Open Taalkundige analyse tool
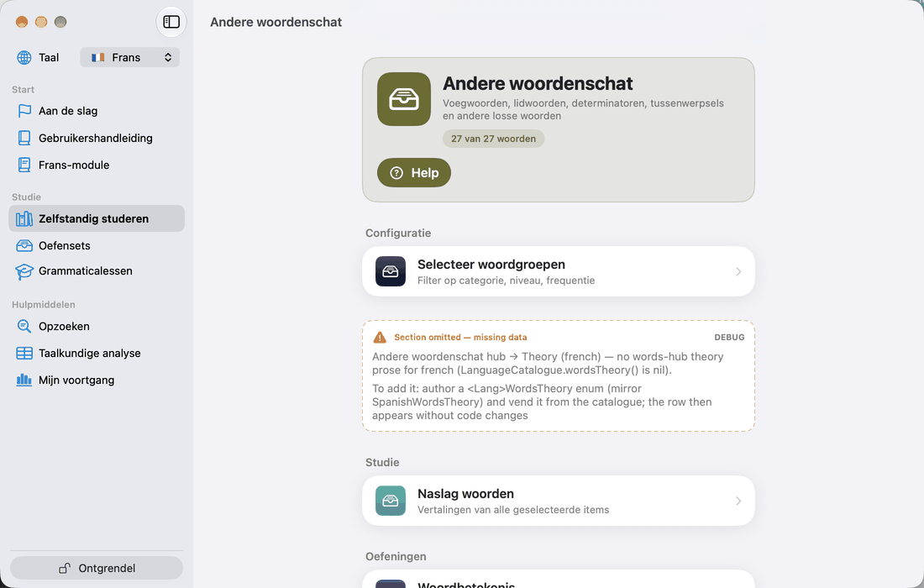 (x=97, y=354)
